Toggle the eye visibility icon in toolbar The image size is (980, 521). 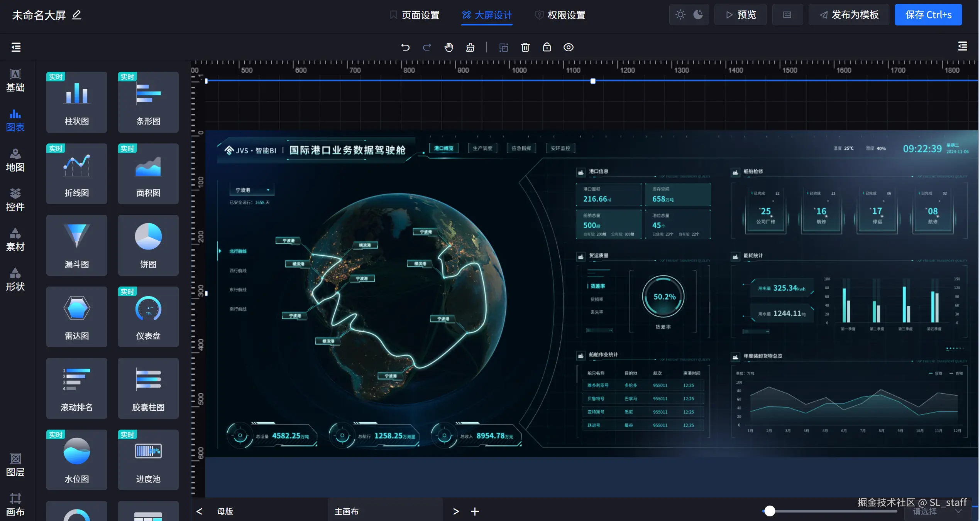pos(568,47)
